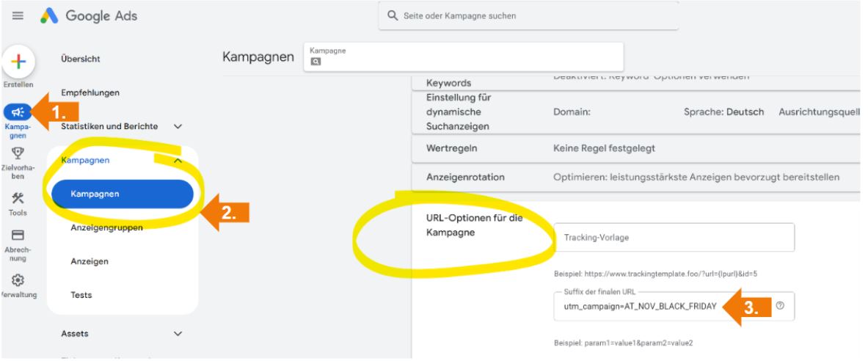Click the Suffix der finalen URL field
This screenshot has width=868, height=361.
674,306
